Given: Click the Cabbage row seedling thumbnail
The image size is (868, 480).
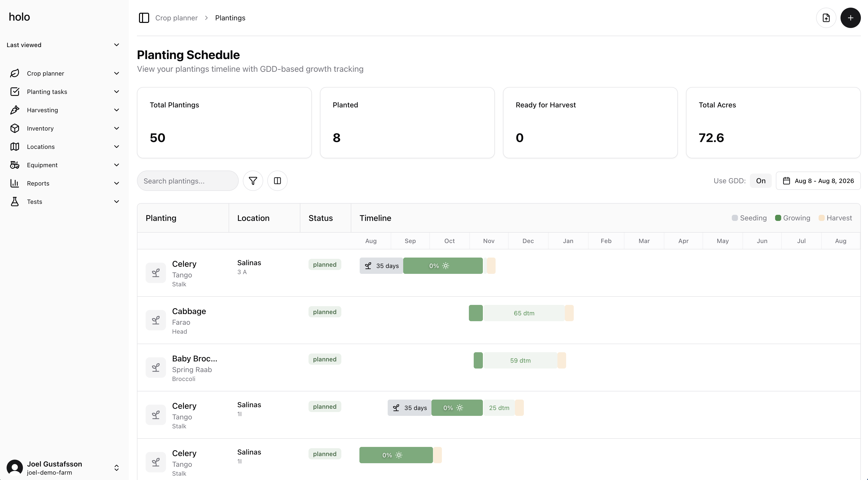Looking at the screenshot, I should [x=156, y=320].
